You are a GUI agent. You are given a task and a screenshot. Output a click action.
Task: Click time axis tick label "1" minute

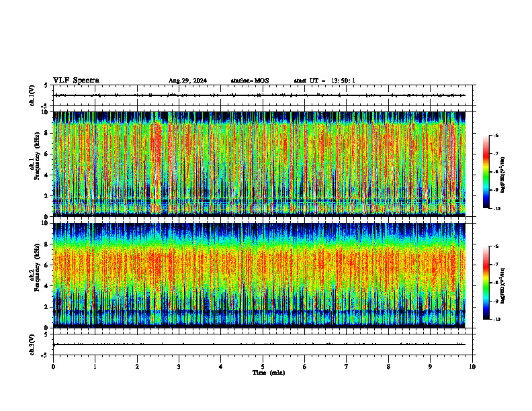click(x=95, y=367)
